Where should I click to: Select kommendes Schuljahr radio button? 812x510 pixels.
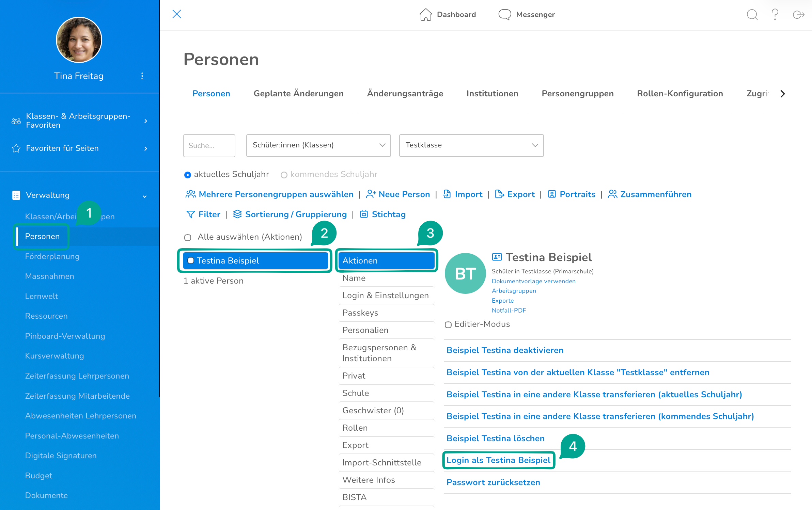click(284, 175)
